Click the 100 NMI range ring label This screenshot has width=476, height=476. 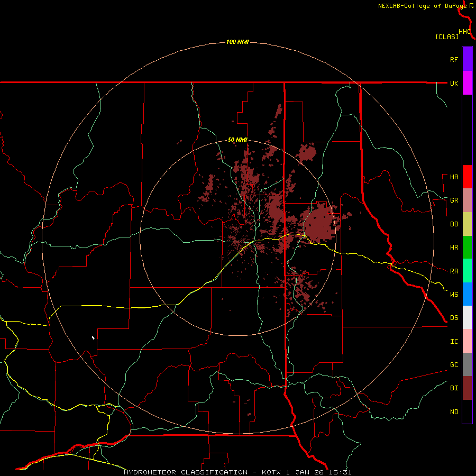237,42
